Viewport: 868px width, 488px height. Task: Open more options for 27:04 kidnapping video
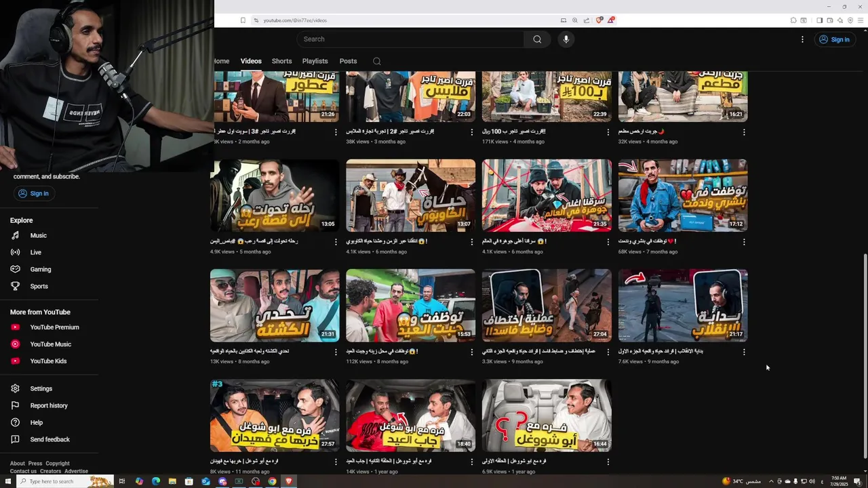click(608, 352)
